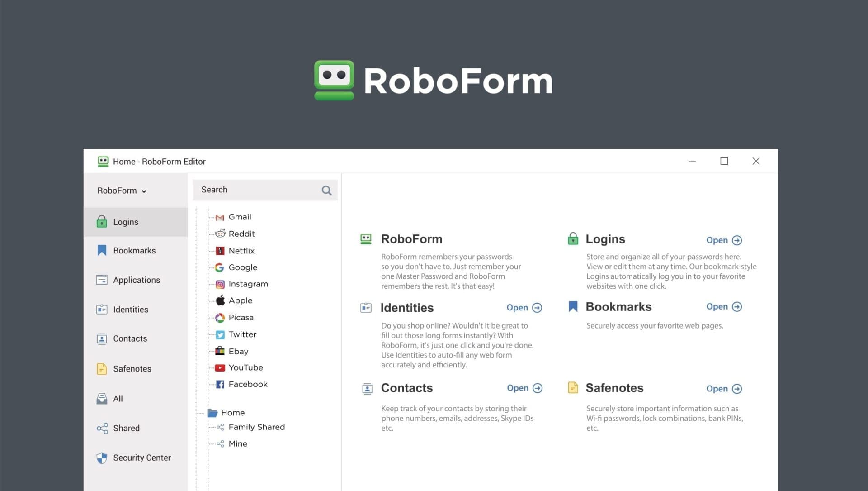Select the Logins sidebar item
Screen dimensions: 868x491
coord(136,222)
